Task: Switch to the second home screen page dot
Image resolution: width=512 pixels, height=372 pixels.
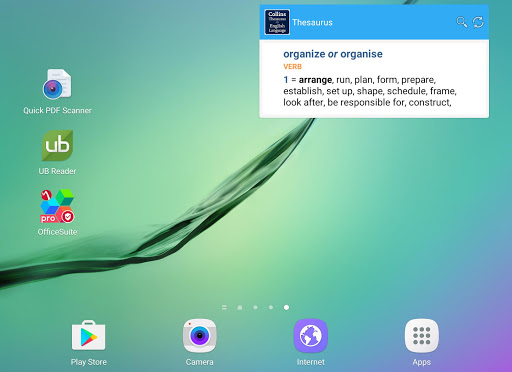Action: (255, 307)
